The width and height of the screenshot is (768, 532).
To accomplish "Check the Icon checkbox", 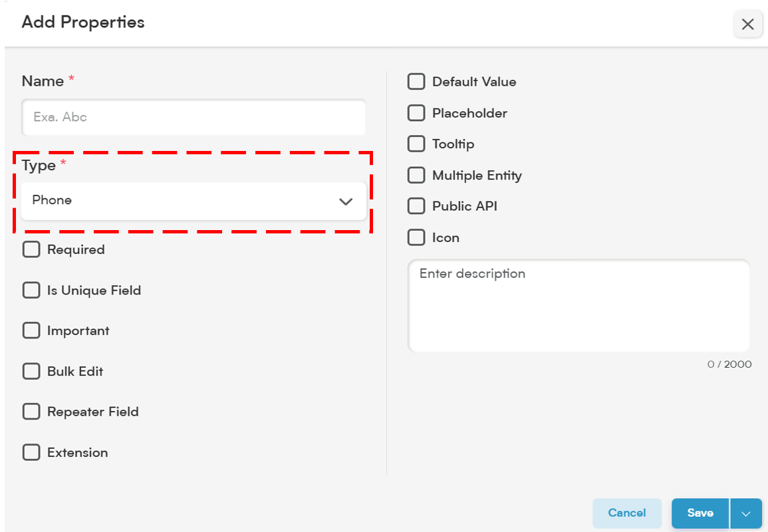I will point(416,237).
